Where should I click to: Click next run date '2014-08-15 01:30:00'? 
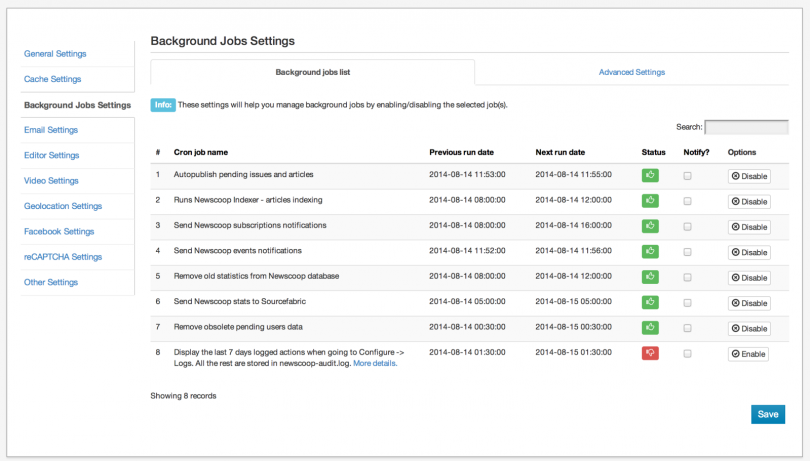573,352
